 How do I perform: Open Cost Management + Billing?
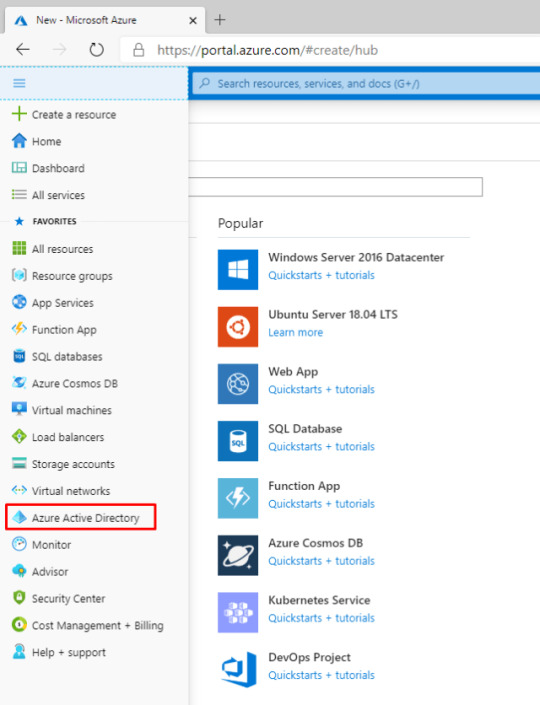click(x=88, y=625)
